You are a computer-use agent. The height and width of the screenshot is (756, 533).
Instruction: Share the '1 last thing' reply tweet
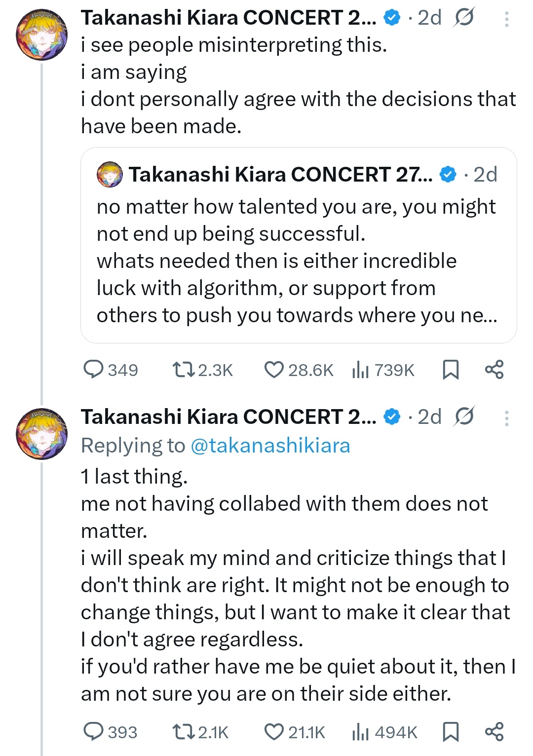pos(494,732)
